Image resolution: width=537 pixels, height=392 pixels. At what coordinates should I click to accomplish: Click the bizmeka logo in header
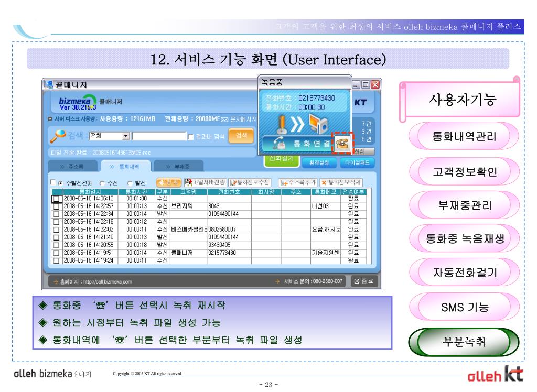click(78, 102)
